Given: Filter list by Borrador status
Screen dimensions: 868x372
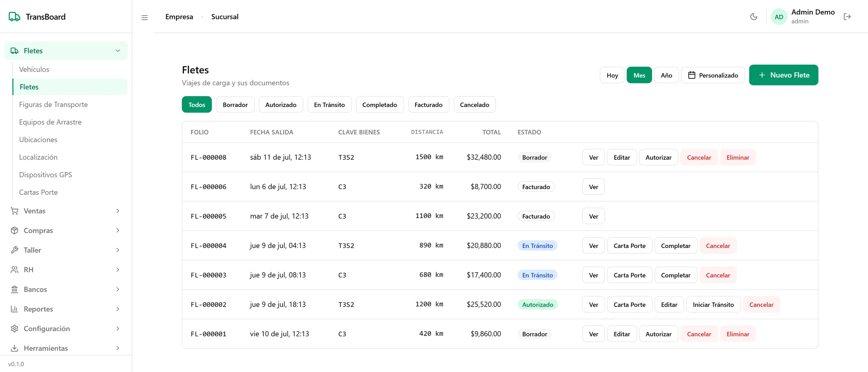Looking at the screenshot, I should coord(235,104).
